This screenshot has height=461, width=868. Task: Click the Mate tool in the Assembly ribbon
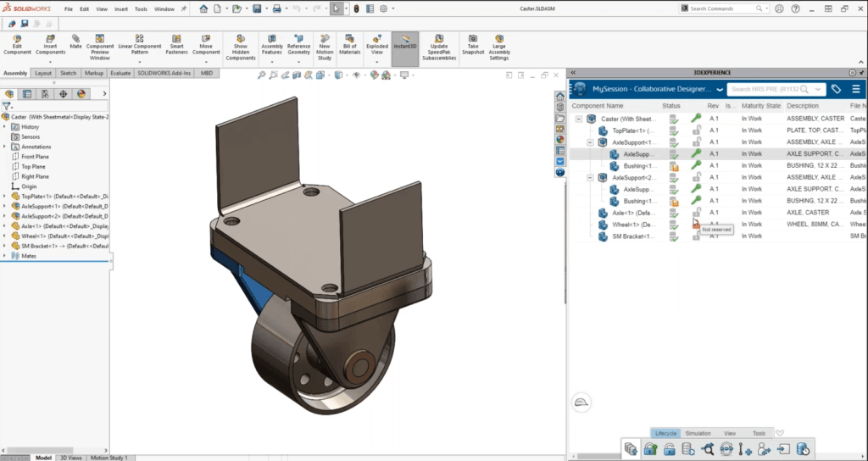pos(76,43)
